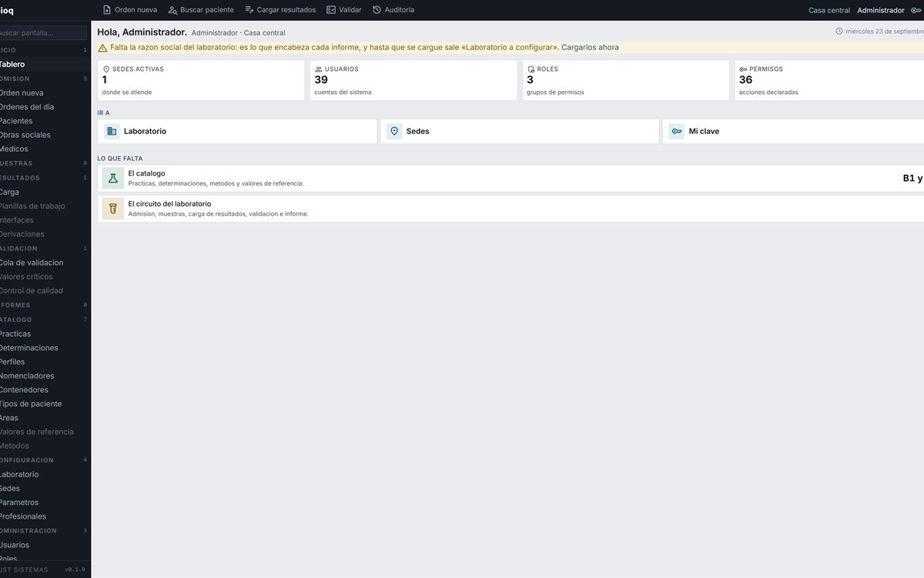The width and height of the screenshot is (924, 578).
Task: Click the Control de calidad sidebar entry
Action: [x=44, y=291]
